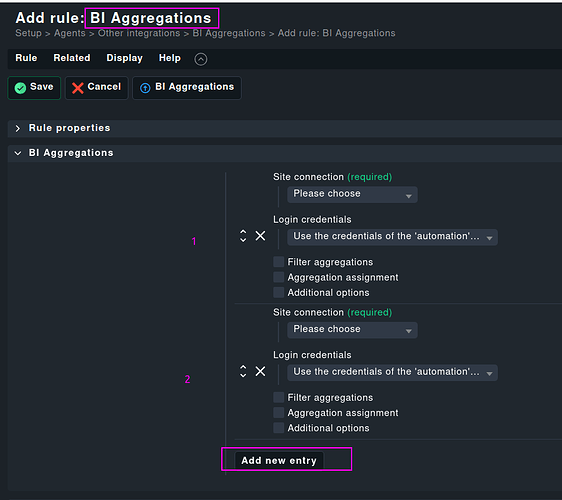The image size is (562, 500).
Task: Open second entry Login credentials dropdown
Action: (x=392, y=372)
